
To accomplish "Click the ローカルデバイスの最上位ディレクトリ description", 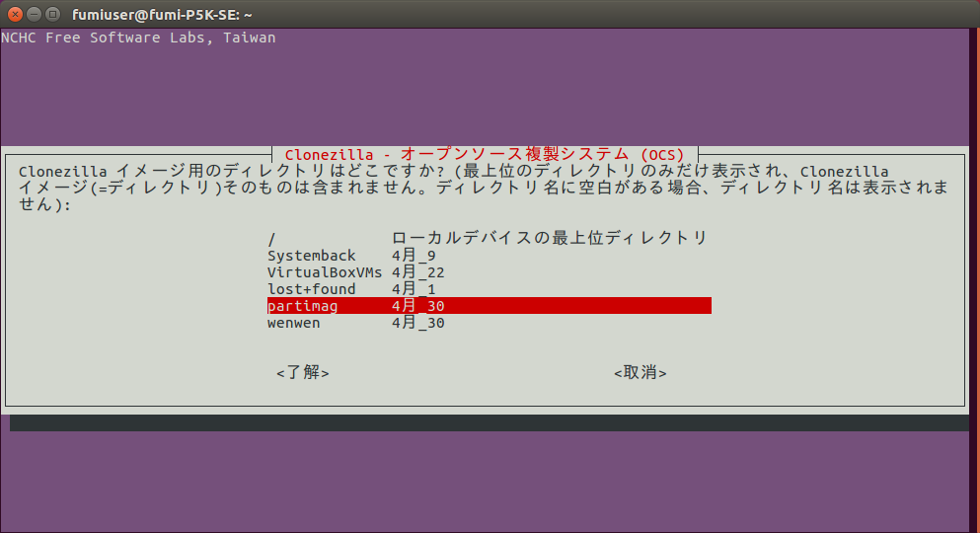I will (549, 239).
